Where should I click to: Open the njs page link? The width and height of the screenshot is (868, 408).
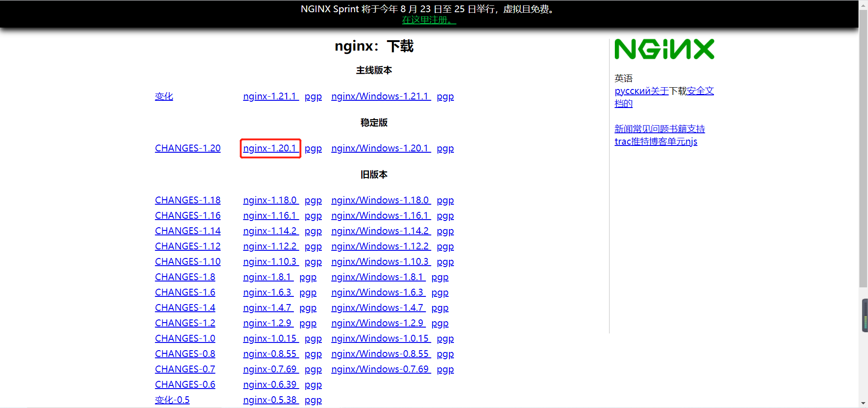pos(693,141)
